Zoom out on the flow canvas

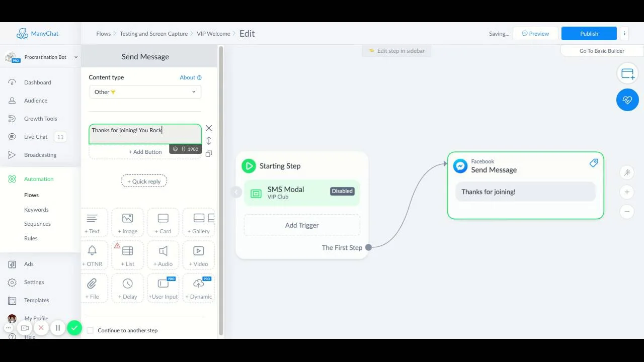[627, 212]
